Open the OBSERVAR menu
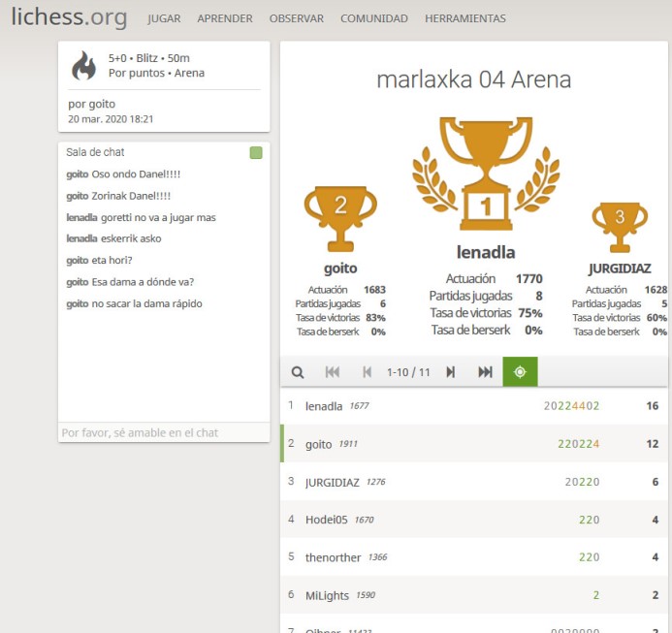 click(x=297, y=18)
